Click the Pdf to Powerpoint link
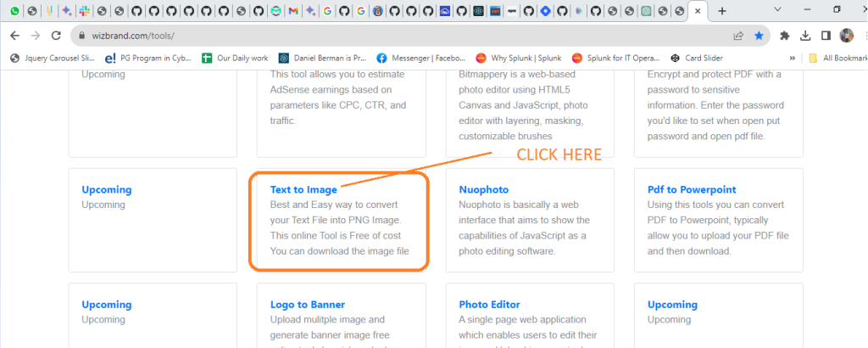 point(692,189)
